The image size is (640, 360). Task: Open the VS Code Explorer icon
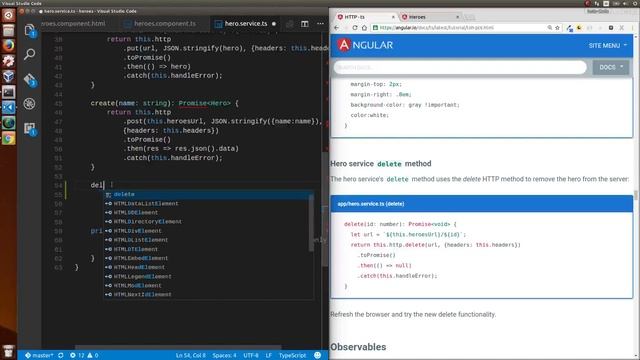(29, 30)
